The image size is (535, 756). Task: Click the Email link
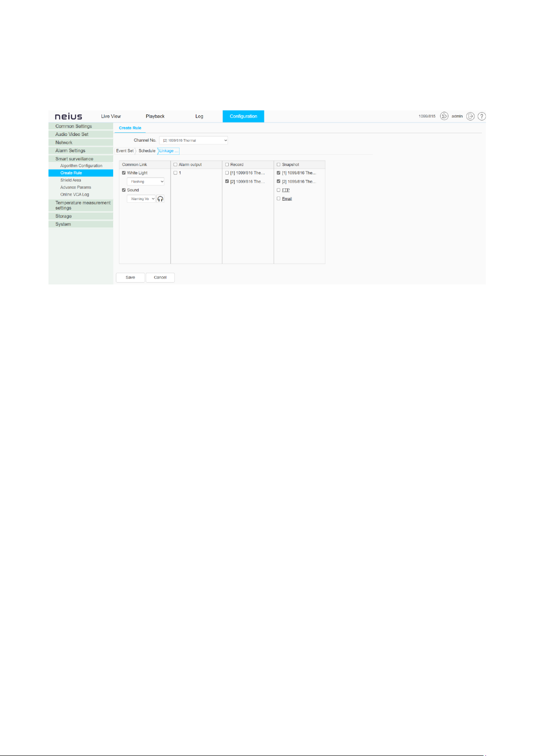pyautogui.click(x=287, y=199)
